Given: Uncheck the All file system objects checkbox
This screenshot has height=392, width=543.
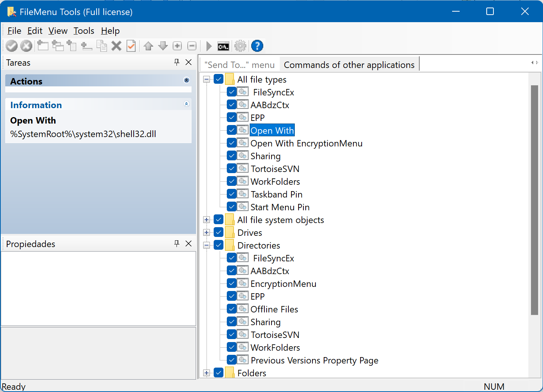Looking at the screenshot, I should pyautogui.click(x=219, y=220).
